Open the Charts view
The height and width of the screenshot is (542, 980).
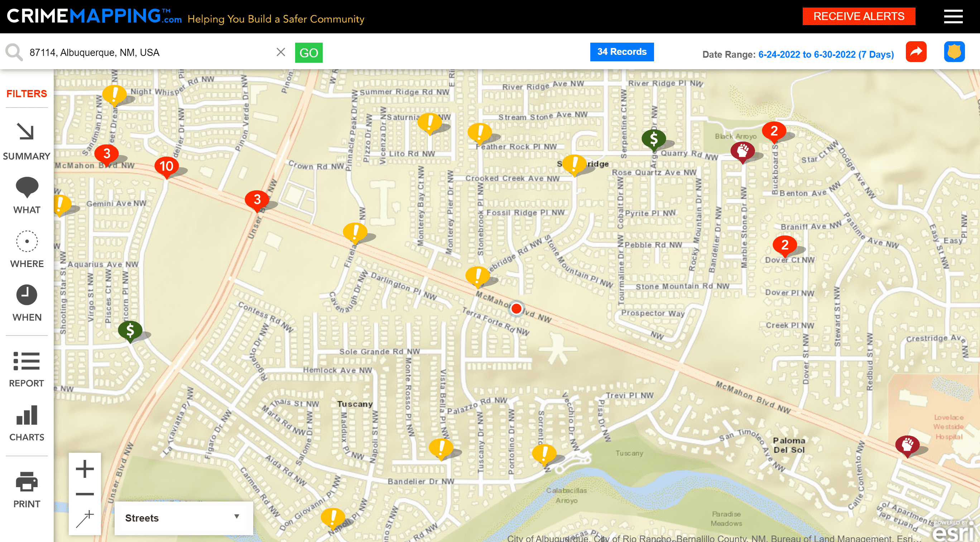(27, 423)
